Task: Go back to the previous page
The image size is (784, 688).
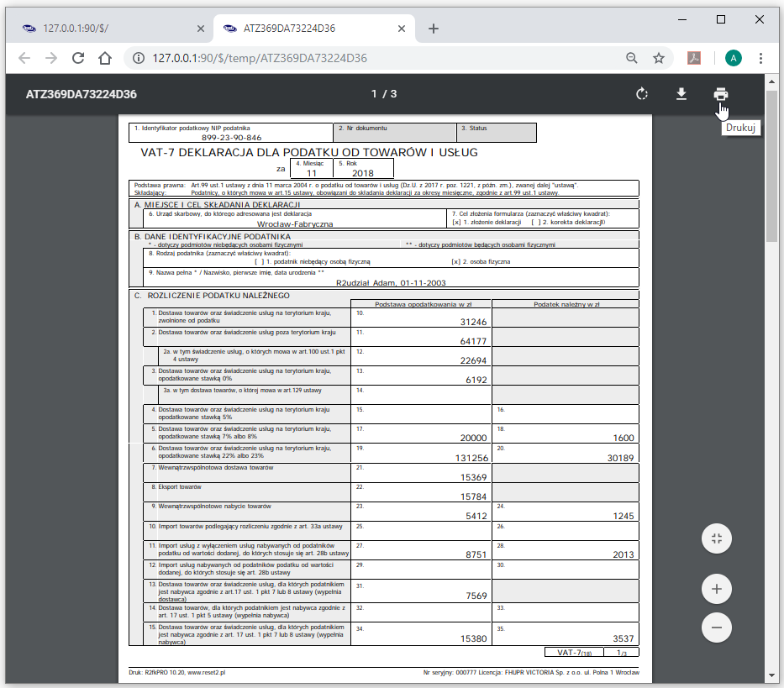Action: pyautogui.click(x=24, y=58)
